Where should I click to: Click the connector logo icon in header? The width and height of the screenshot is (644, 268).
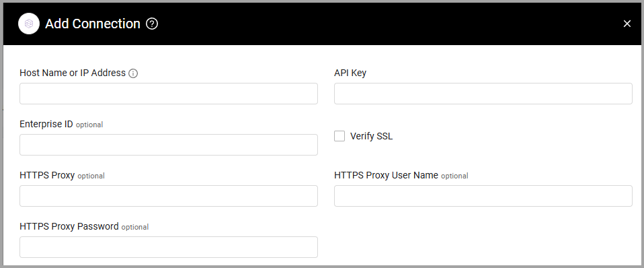pyautogui.click(x=29, y=24)
